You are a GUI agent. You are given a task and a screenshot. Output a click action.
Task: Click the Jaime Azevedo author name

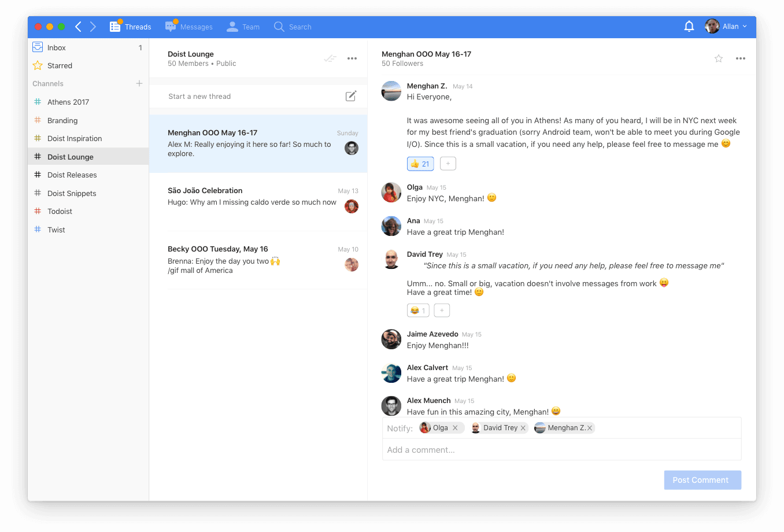(432, 334)
